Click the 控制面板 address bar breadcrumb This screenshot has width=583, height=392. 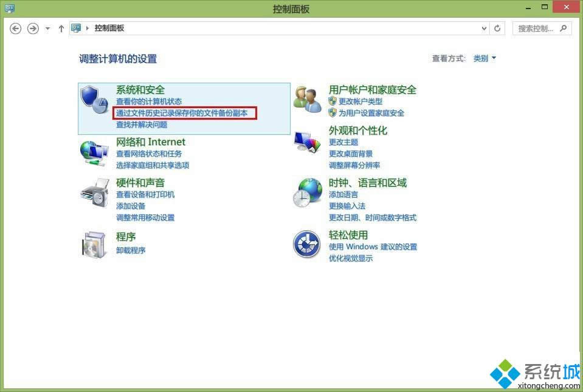(x=109, y=29)
